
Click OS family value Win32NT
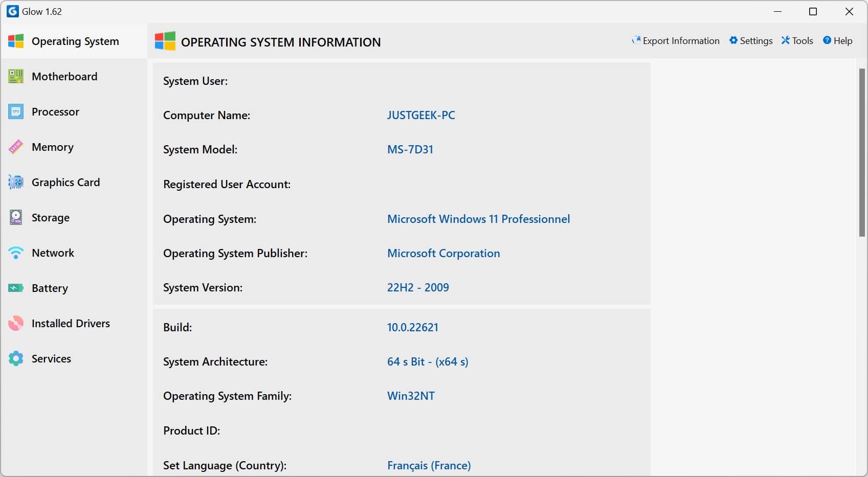point(411,396)
